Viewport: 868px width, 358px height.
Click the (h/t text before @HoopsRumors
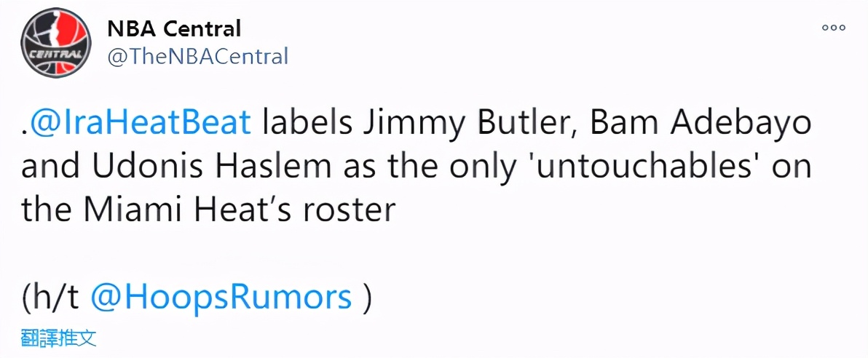coord(51,298)
